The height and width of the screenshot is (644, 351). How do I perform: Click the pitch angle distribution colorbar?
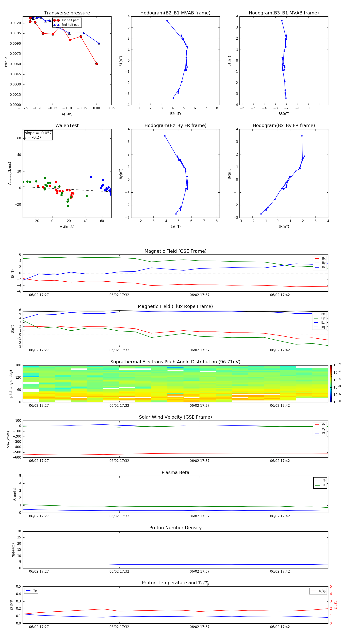coord(331,384)
